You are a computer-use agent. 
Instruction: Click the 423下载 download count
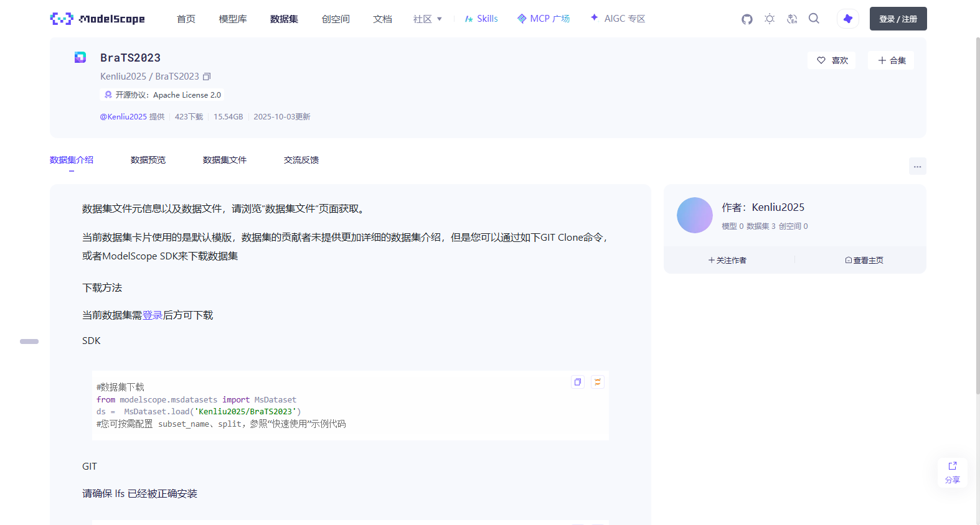(189, 117)
